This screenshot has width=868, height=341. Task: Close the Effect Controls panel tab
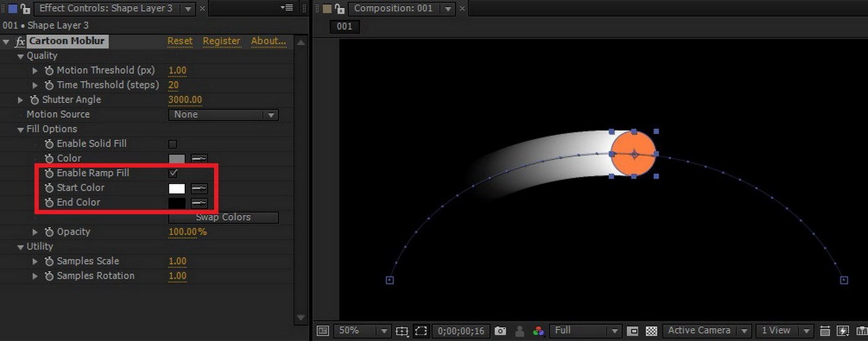203,9
